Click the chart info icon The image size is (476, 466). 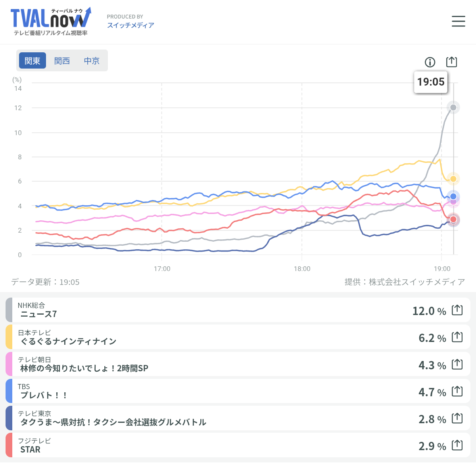[430, 62]
